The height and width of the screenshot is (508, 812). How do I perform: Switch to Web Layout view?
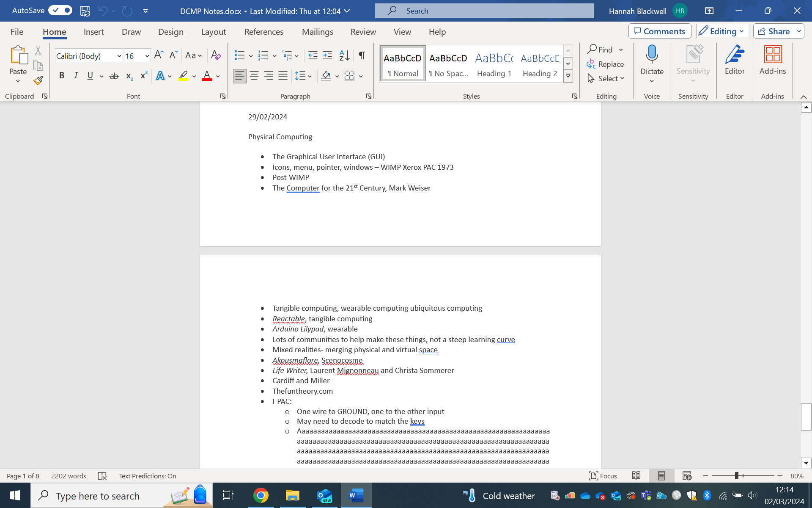coord(687,476)
